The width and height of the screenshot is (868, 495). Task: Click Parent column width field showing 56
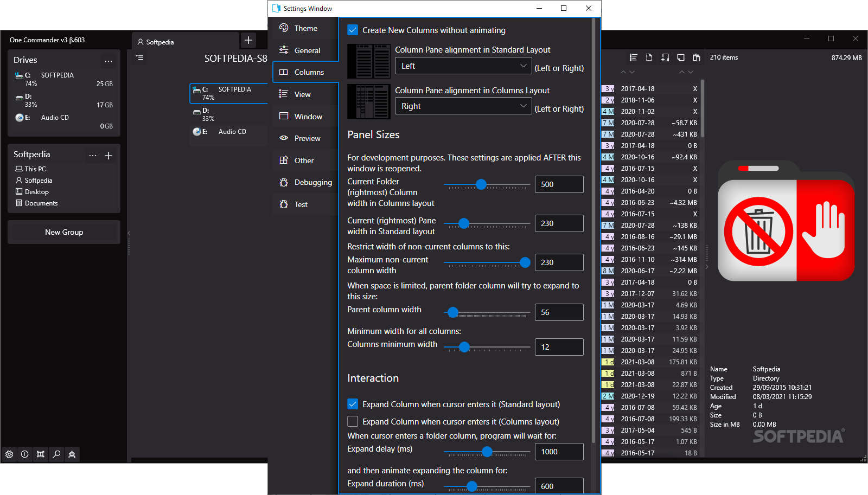(x=559, y=312)
